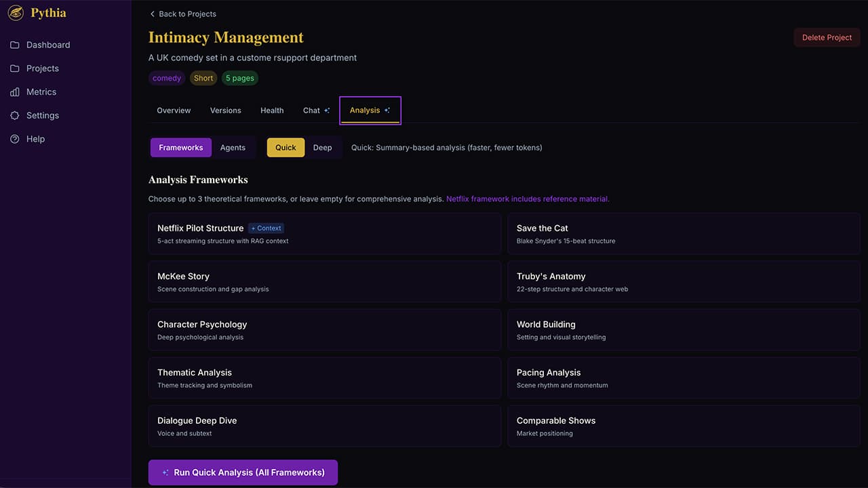The image size is (868, 488).
Task: Select the Frameworks view toggle
Action: 181,148
